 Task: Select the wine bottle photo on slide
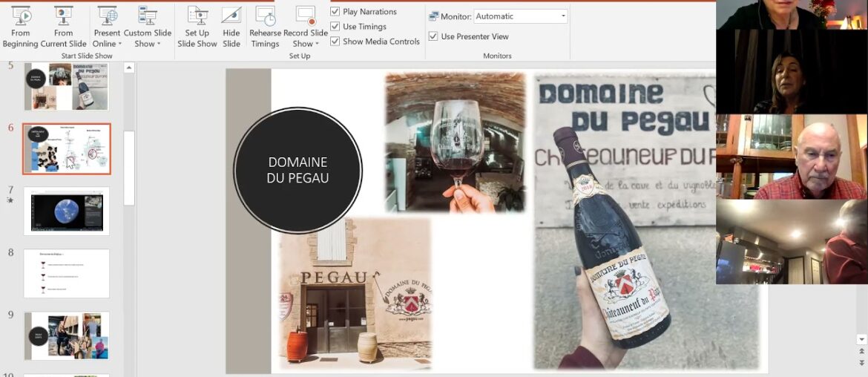pos(625,221)
